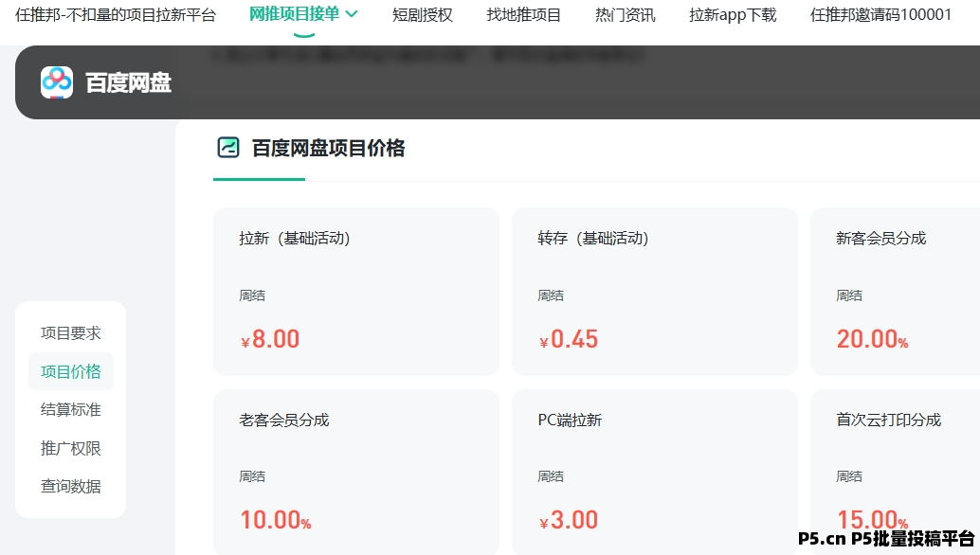Image resolution: width=980 pixels, height=555 pixels.
Task: Open 推广权限 sidebar entry
Action: [71, 448]
